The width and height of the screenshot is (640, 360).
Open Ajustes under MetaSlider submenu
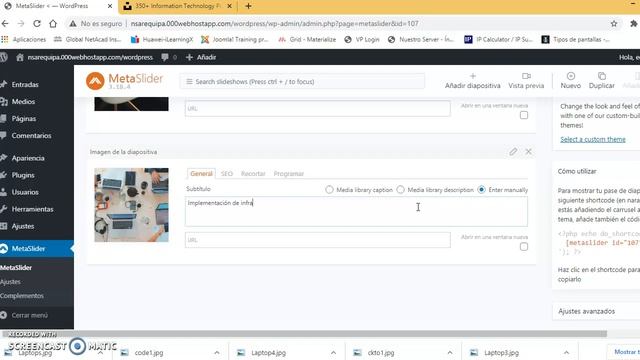(10, 282)
